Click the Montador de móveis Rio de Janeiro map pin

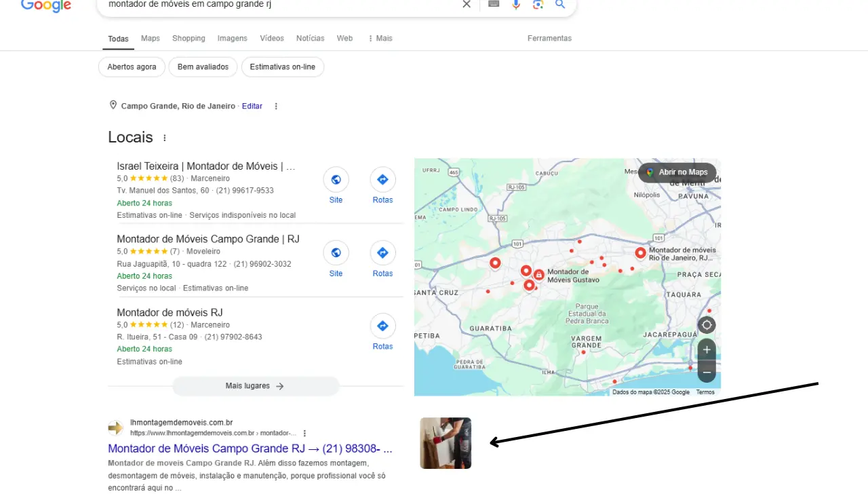click(x=641, y=253)
